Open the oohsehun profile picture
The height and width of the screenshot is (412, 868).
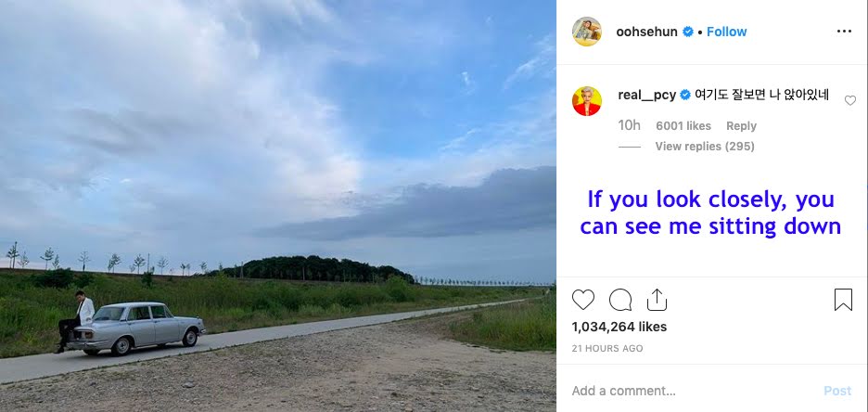(587, 32)
